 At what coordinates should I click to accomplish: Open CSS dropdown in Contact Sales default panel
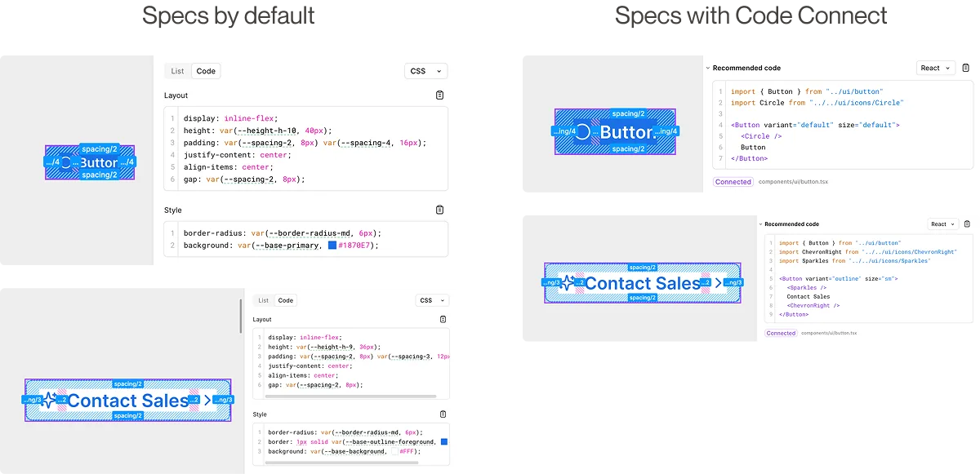pyautogui.click(x=431, y=300)
